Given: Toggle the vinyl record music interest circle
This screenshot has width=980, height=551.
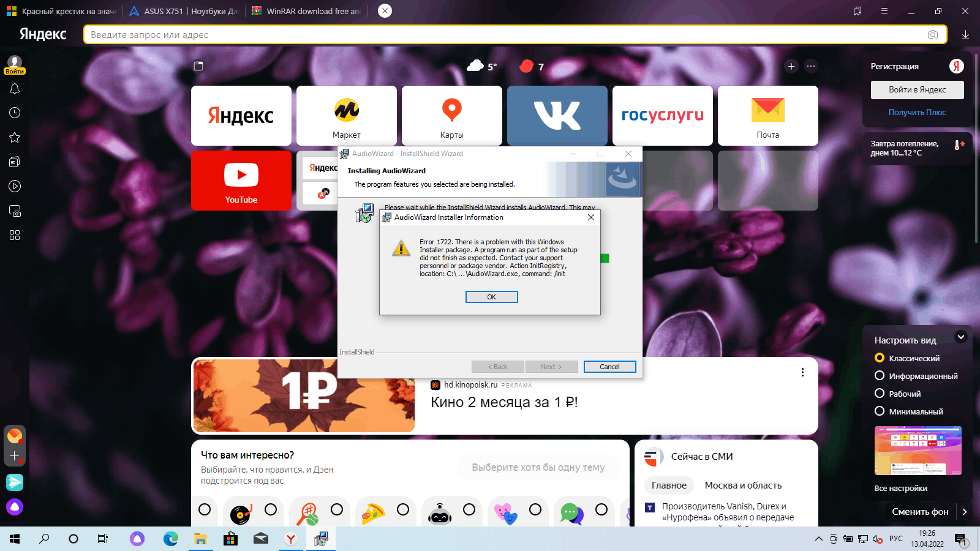Looking at the screenshot, I should pos(271,509).
